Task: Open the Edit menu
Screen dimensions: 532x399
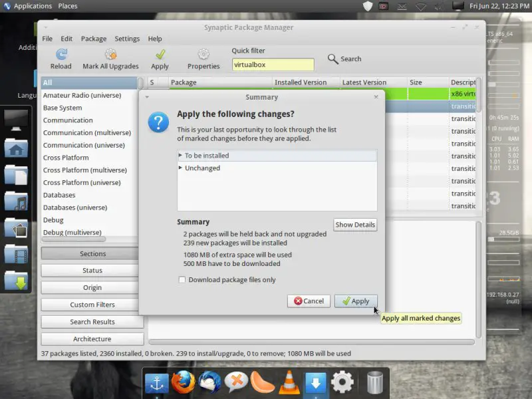Action: pos(66,39)
